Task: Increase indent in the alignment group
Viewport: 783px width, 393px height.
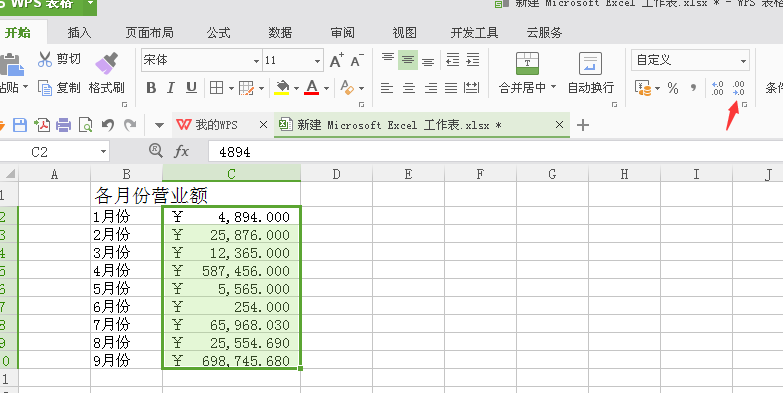Action: [x=472, y=59]
